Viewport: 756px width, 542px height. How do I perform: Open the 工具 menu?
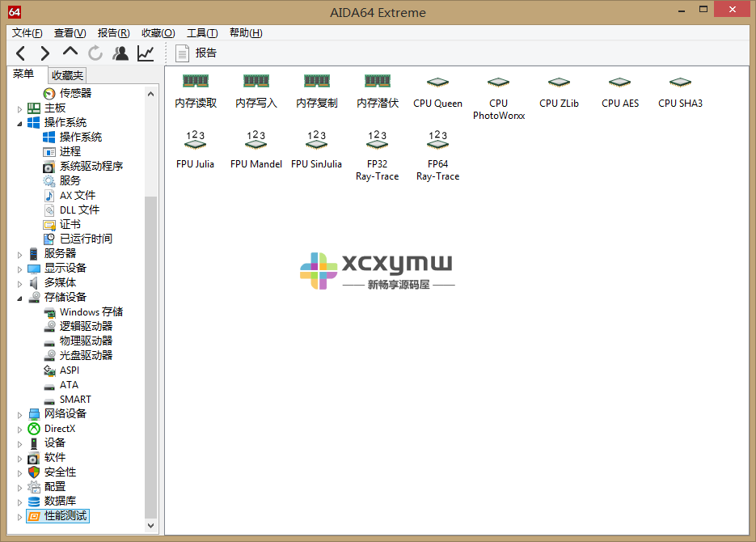coord(201,32)
